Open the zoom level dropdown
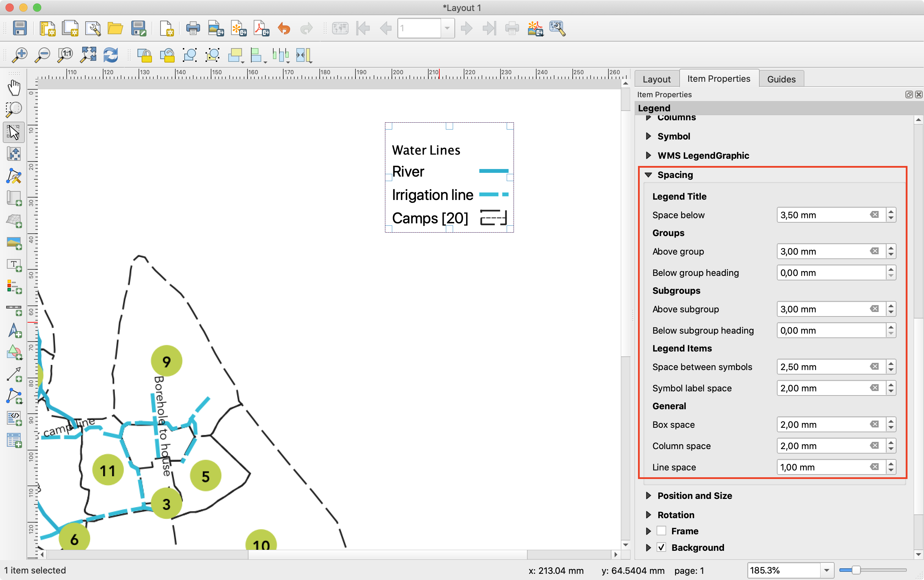The width and height of the screenshot is (924, 580). tap(826, 570)
